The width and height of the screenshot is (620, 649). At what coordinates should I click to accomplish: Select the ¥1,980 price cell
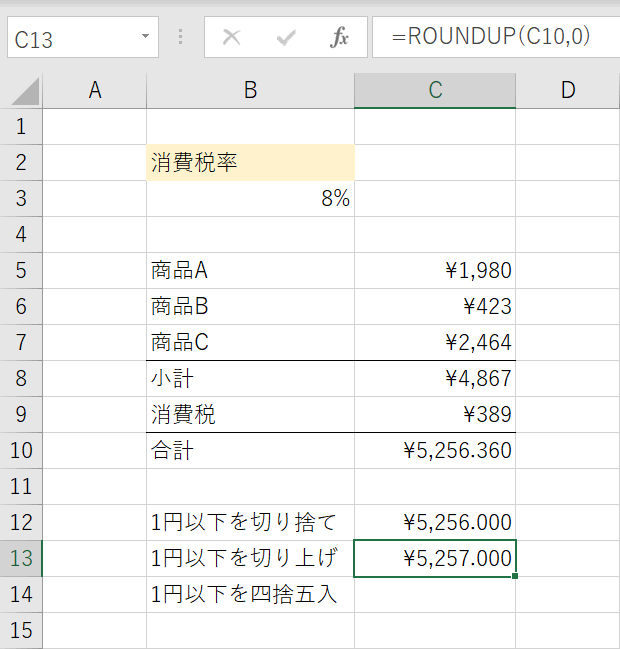[435, 271]
